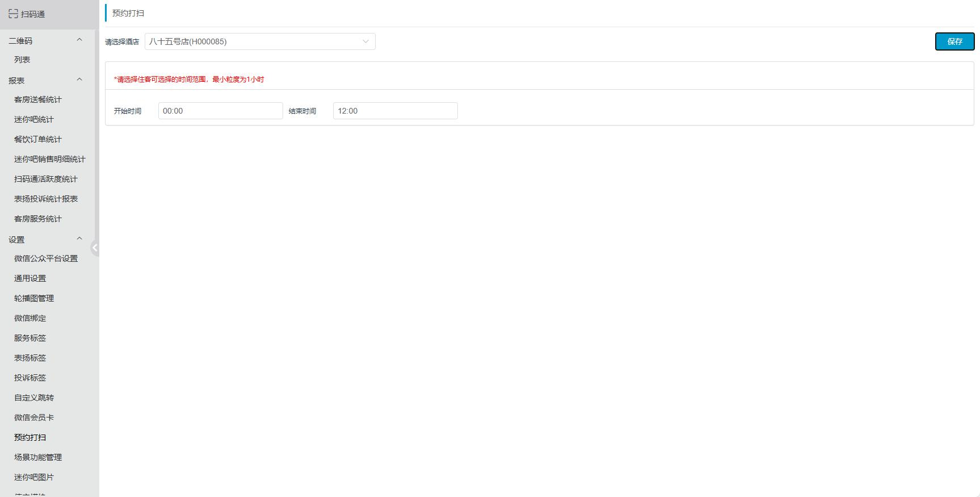
Task: Navigate to 微信公众平台设置
Action: click(46, 258)
